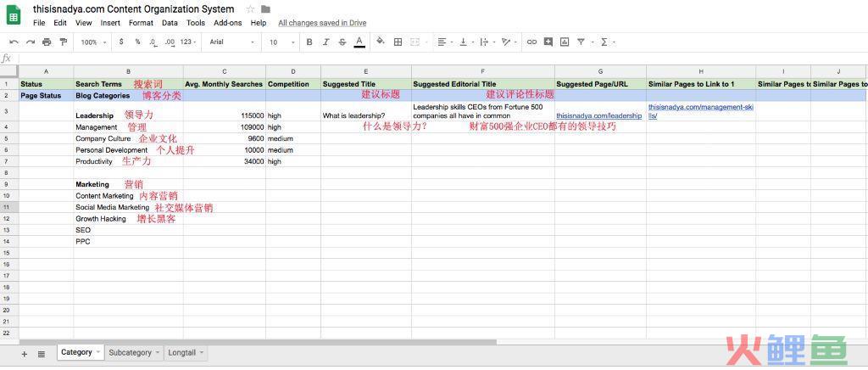The height and width of the screenshot is (370, 868).
Task: Open the zoom 100% dropdown
Action: point(93,42)
